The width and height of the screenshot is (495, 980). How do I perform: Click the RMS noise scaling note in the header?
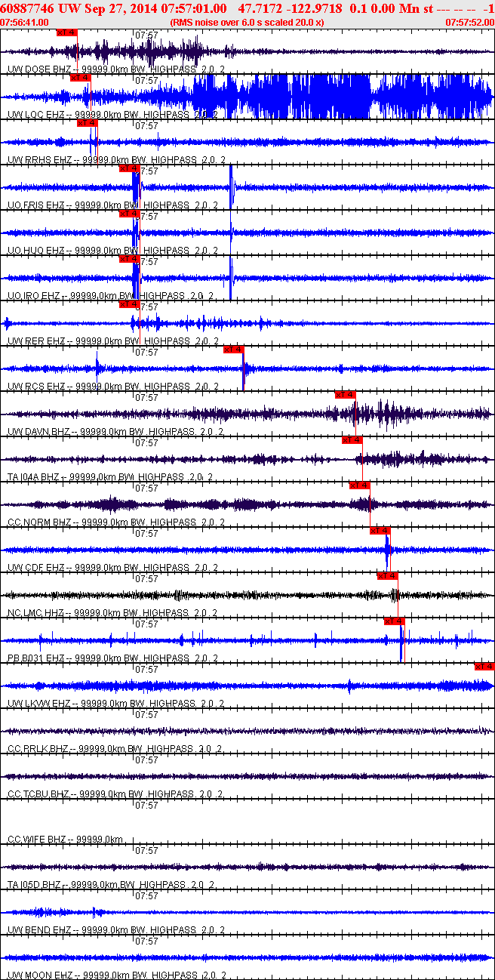(247, 23)
